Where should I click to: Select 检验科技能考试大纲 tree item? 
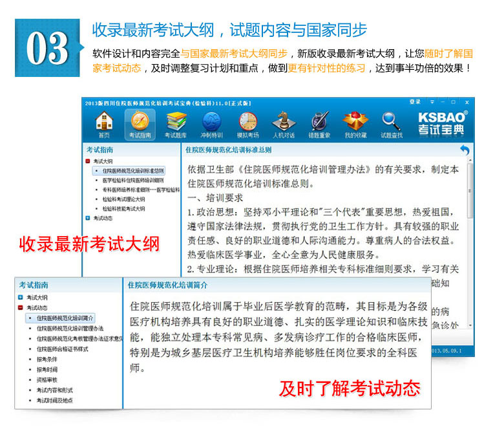click(x=123, y=208)
